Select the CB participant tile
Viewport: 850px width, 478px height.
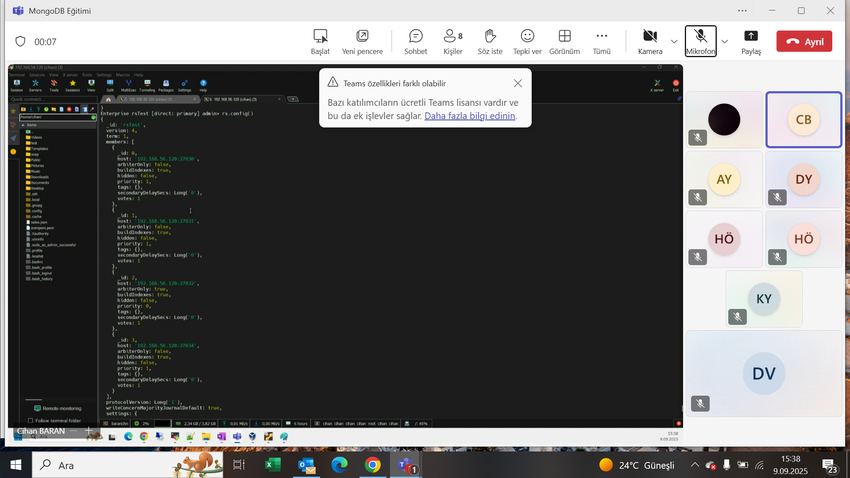coord(803,120)
